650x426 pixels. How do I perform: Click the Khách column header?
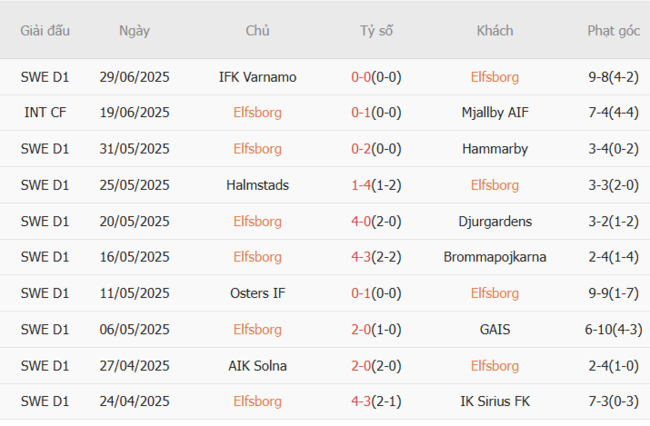[495, 30]
